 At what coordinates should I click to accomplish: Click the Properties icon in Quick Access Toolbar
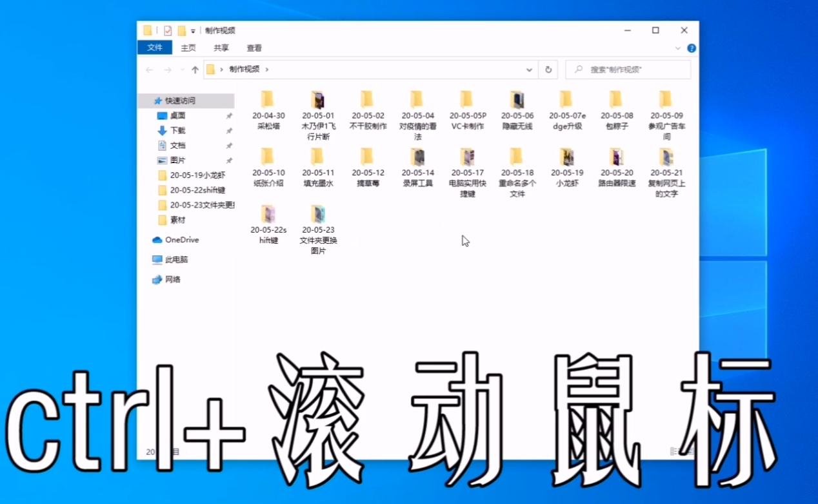[x=166, y=30]
